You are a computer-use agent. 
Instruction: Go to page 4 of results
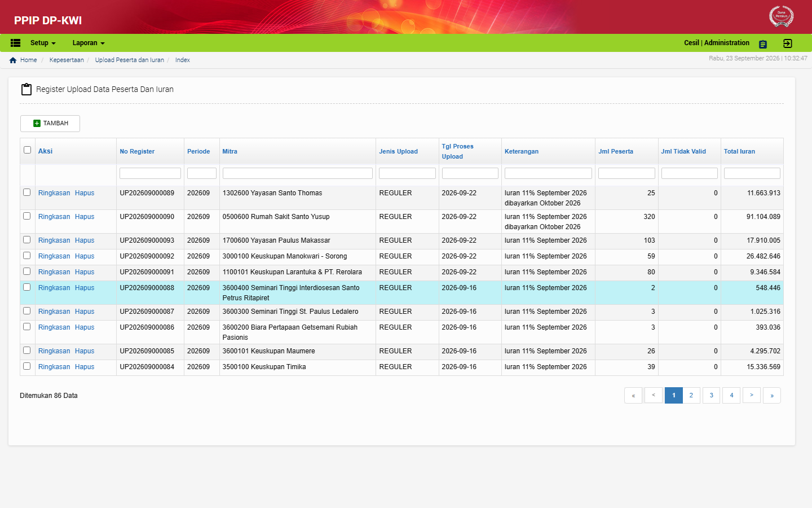[732, 395]
